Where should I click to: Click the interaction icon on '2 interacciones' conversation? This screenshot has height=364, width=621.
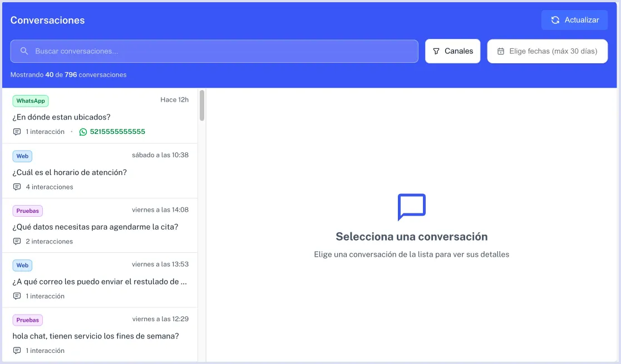[17, 241]
